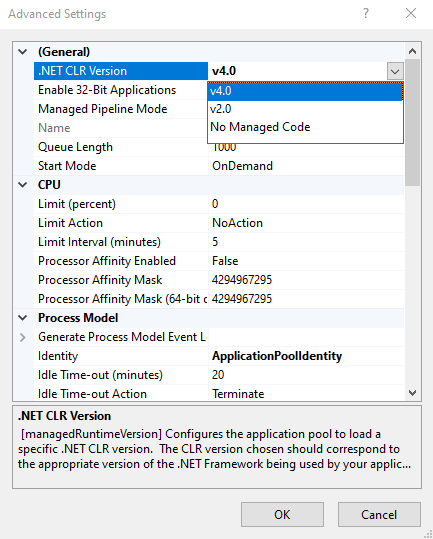Viewport: 433px width, 539px height.
Task: Click the NoAction value
Action: (237, 223)
